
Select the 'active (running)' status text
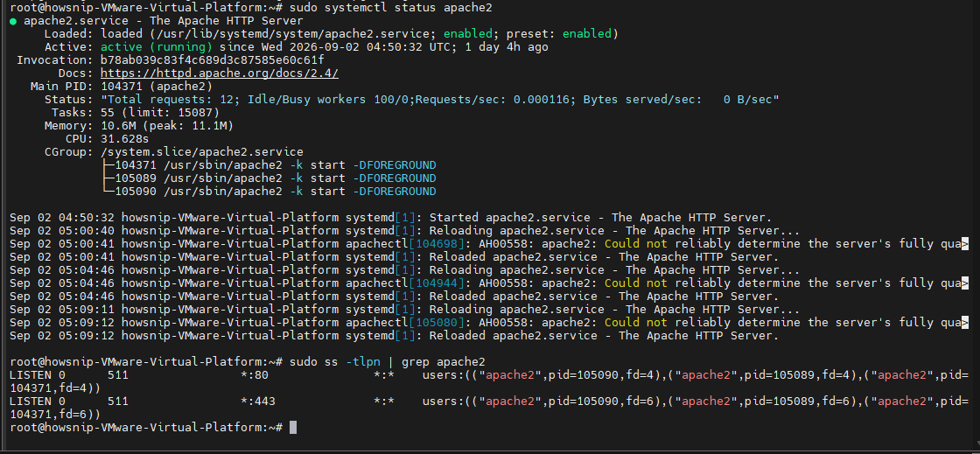pos(157,47)
